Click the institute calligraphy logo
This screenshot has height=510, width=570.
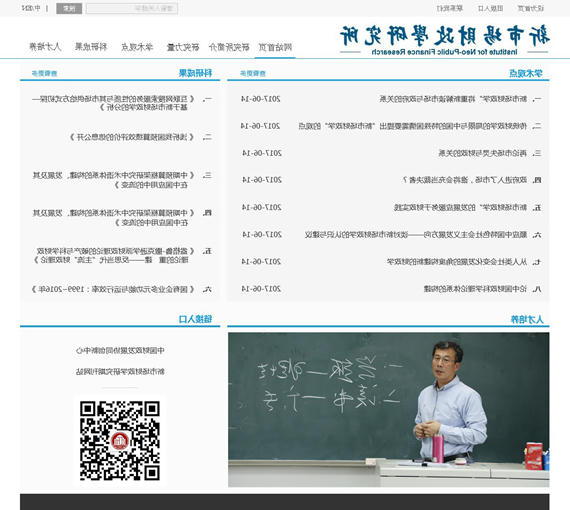click(x=444, y=40)
